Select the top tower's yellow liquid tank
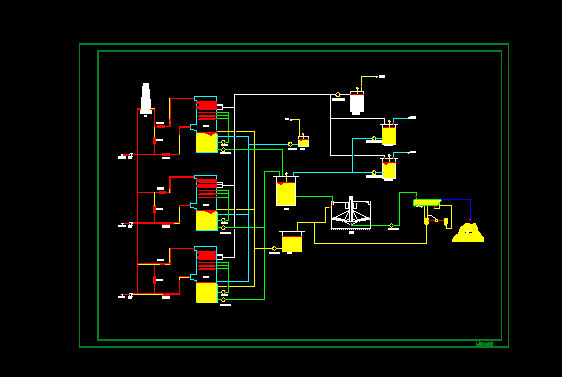 pyautogui.click(x=207, y=142)
